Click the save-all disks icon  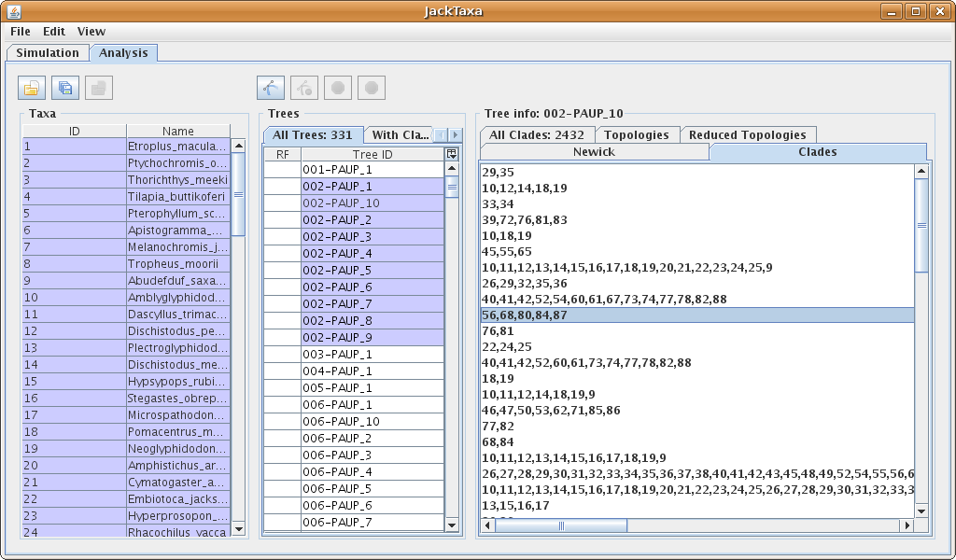65,89
